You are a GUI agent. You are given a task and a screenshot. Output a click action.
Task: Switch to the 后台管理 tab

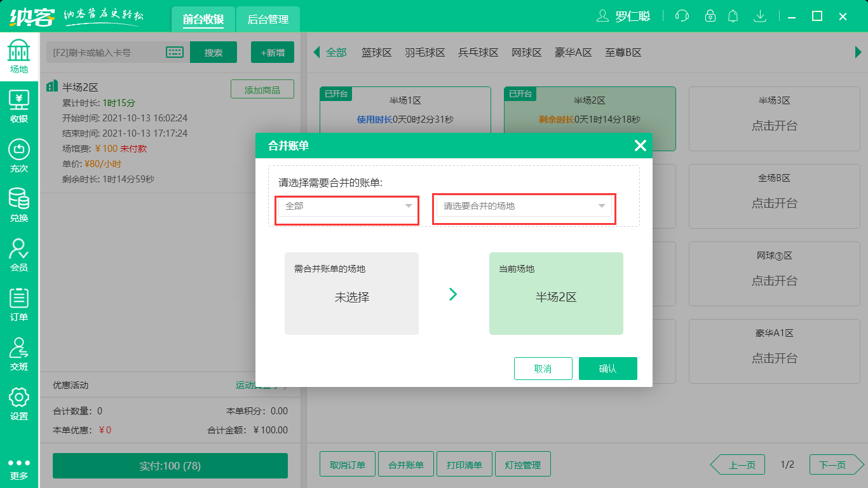click(x=268, y=20)
